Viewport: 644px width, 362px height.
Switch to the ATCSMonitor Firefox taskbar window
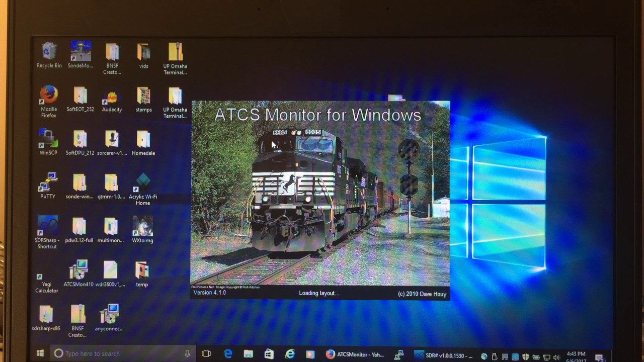tap(355, 354)
